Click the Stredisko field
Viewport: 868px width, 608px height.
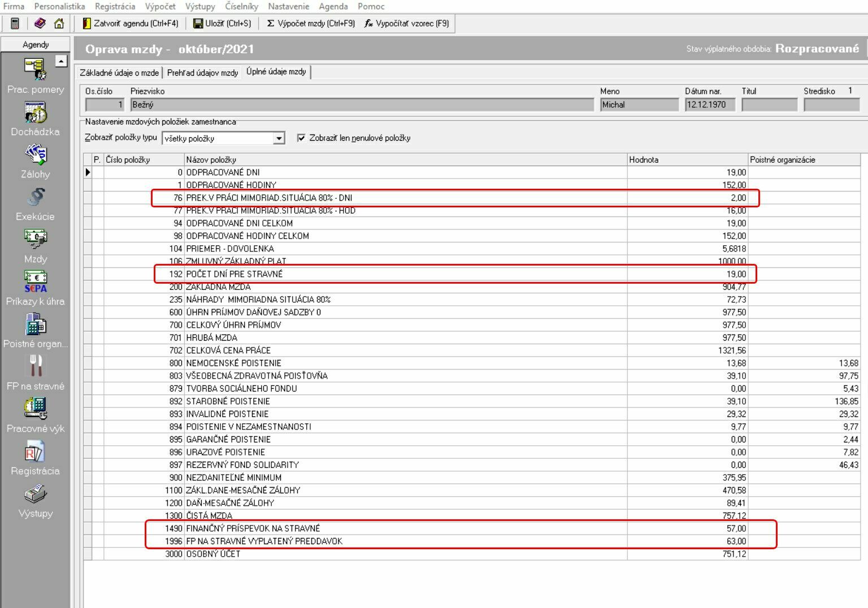(831, 105)
